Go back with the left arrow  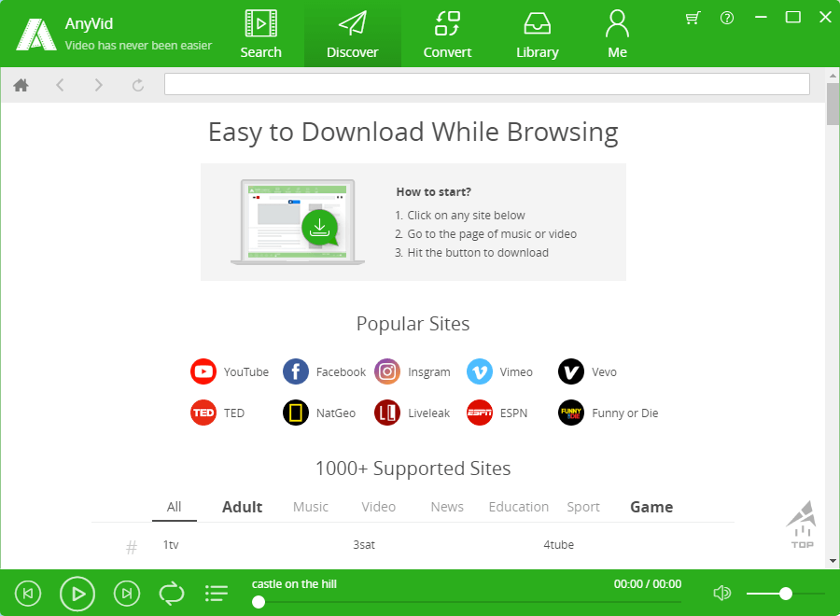[60, 85]
